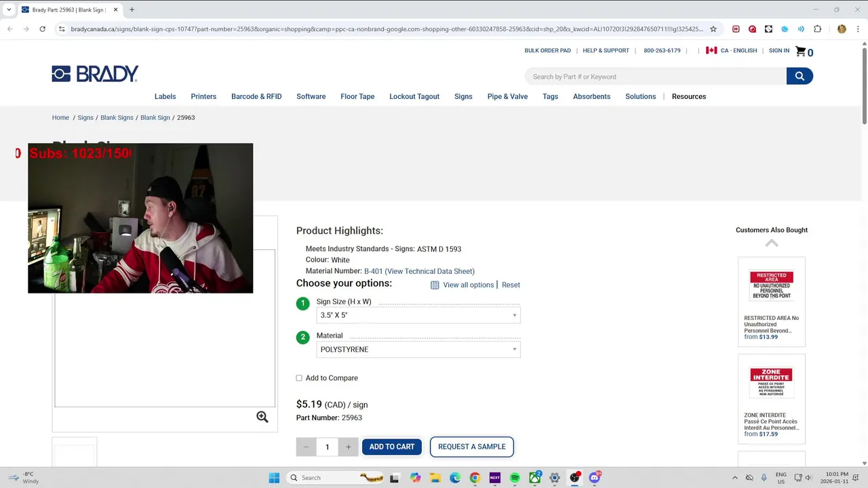Click the browser address bar
The height and width of the screenshot is (488, 868).
click(387, 29)
